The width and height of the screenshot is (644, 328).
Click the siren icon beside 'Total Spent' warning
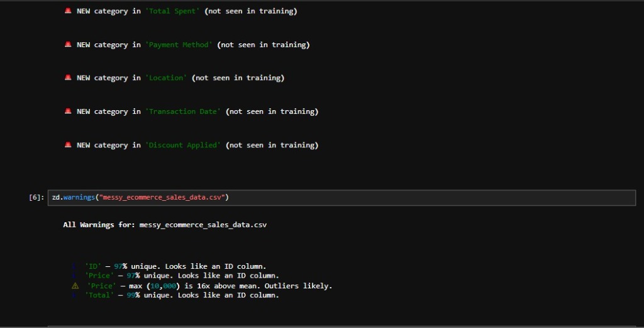coord(68,11)
